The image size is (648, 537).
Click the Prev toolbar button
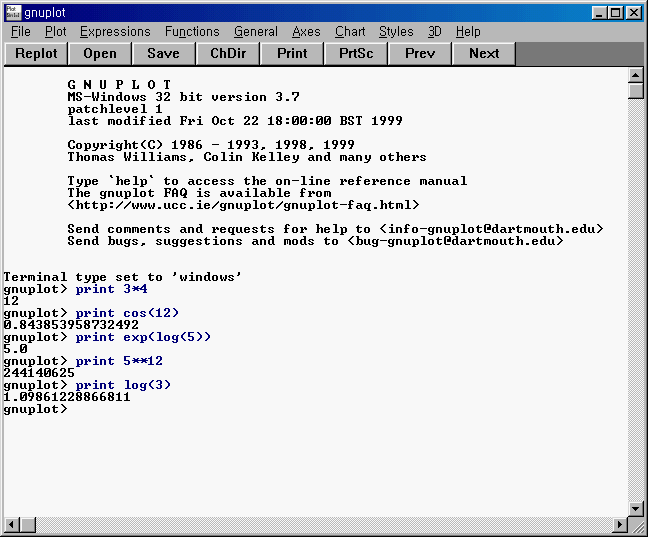[420, 54]
